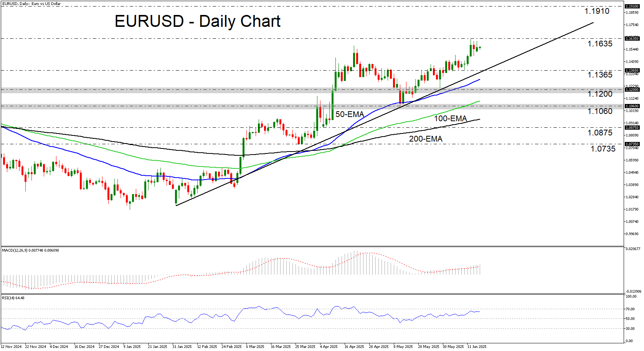Select the 1.1635 level label

(x=600, y=44)
